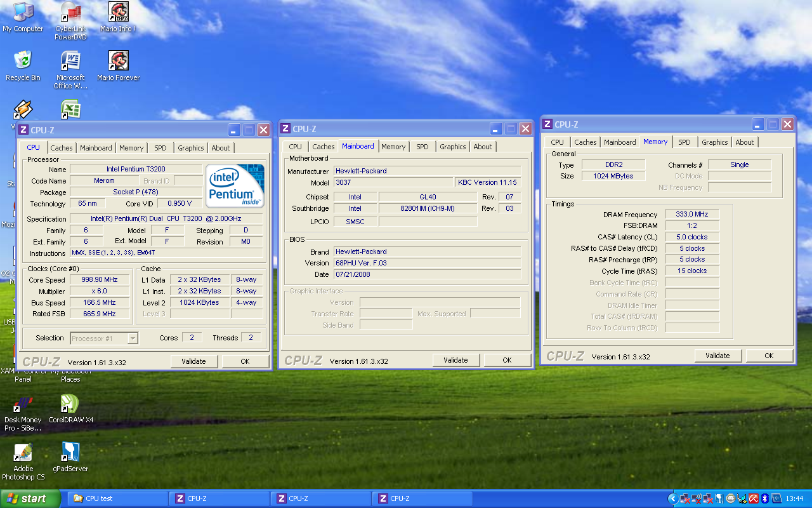Click the green smiley tray icon
Viewport: 812px width, 508px height.
tap(731, 498)
